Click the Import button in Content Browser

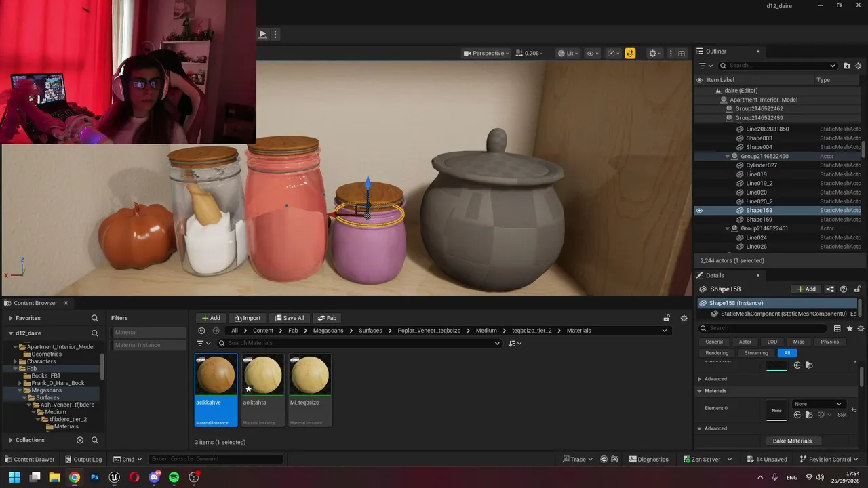pos(248,318)
